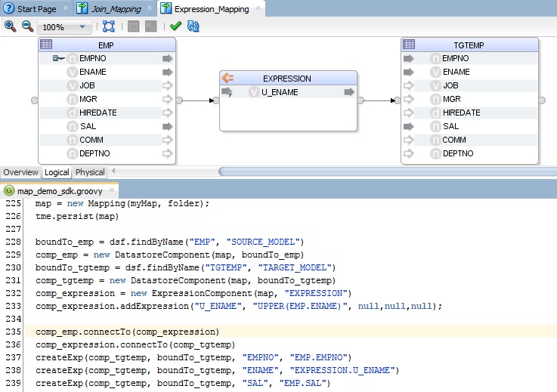
Task: Click the blue refresh/synchronize icon
Action: pyautogui.click(x=193, y=26)
